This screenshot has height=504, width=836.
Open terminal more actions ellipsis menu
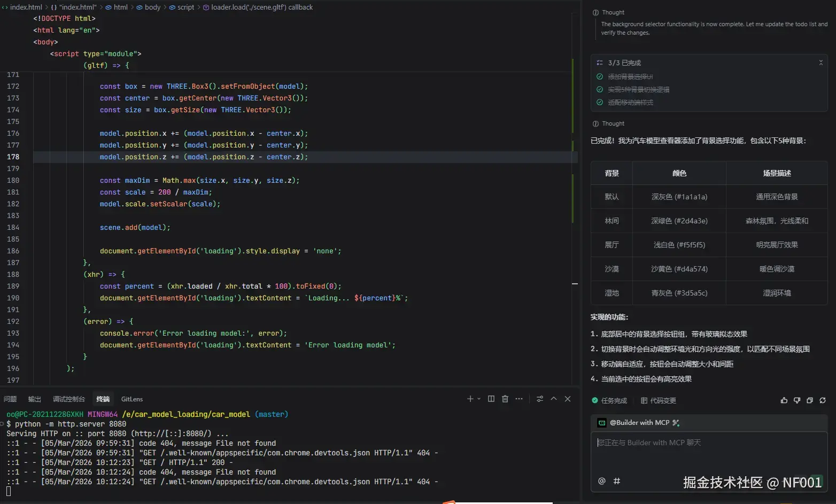519,399
